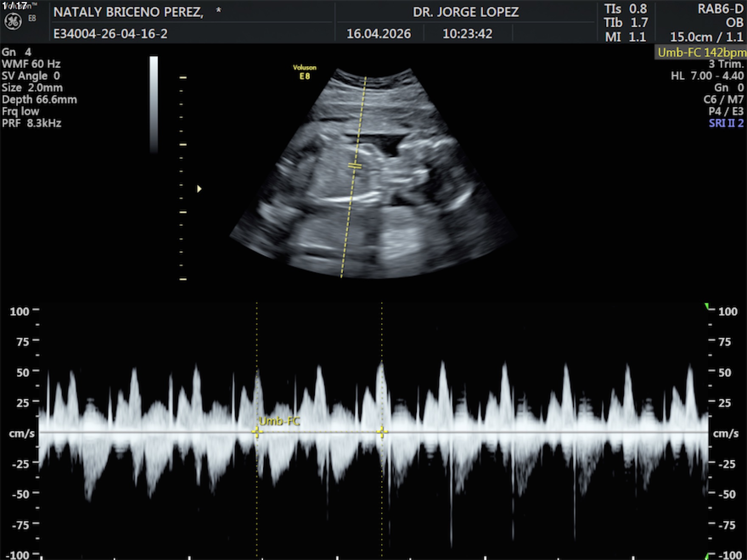Click the SRI II 2 setting
The height and width of the screenshot is (560, 747).
tap(726, 123)
